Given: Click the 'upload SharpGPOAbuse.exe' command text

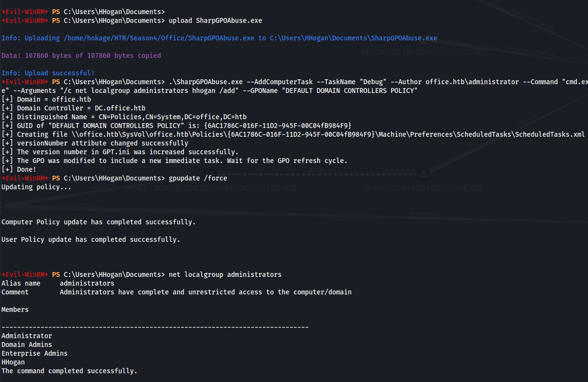Looking at the screenshot, I should tap(215, 20).
